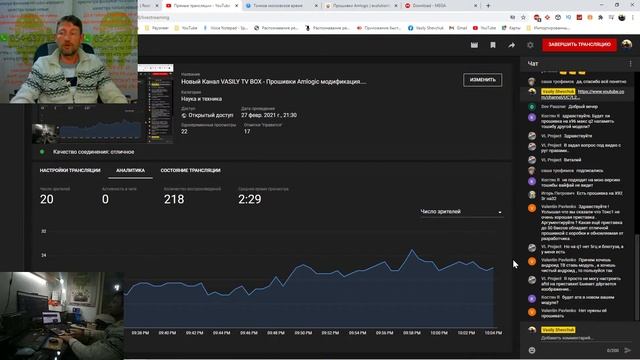Click the Открытый доступ visibility setting
The width and height of the screenshot is (640, 360).
tap(207, 116)
